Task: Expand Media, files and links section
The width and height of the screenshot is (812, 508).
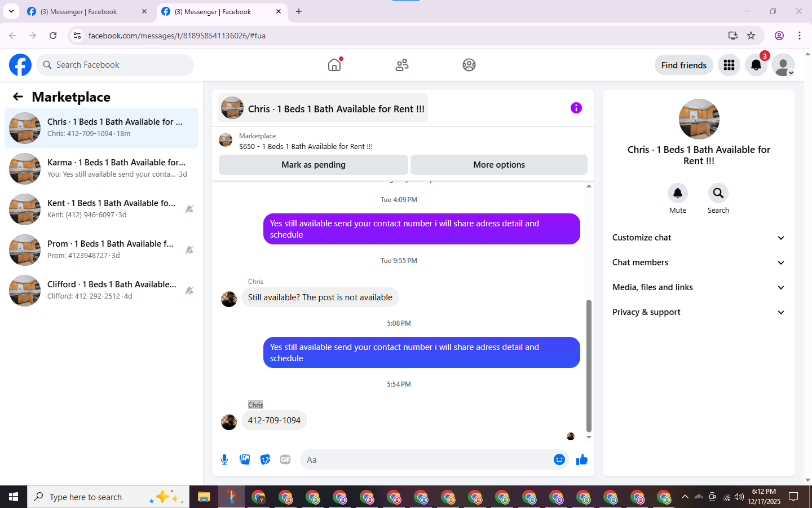Action: (x=699, y=287)
